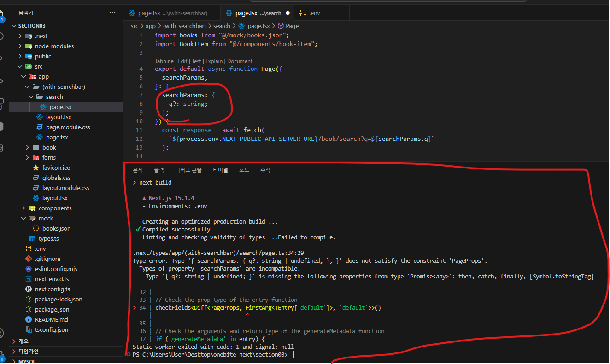Open the 주석 panel tab
This screenshot has height=364, width=610.
point(265,170)
